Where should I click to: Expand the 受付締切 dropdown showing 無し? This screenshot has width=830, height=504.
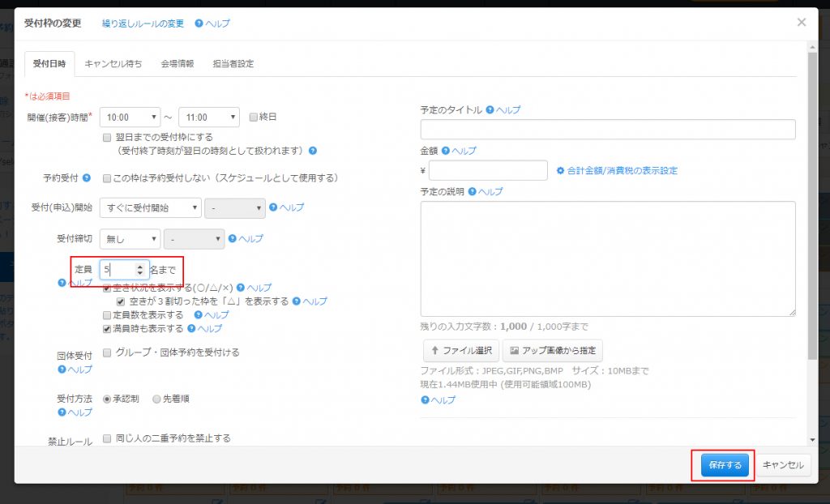point(130,239)
